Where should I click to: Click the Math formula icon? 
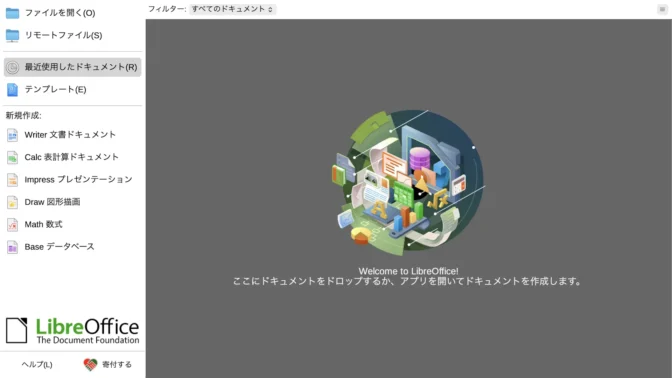tap(12, 225)
